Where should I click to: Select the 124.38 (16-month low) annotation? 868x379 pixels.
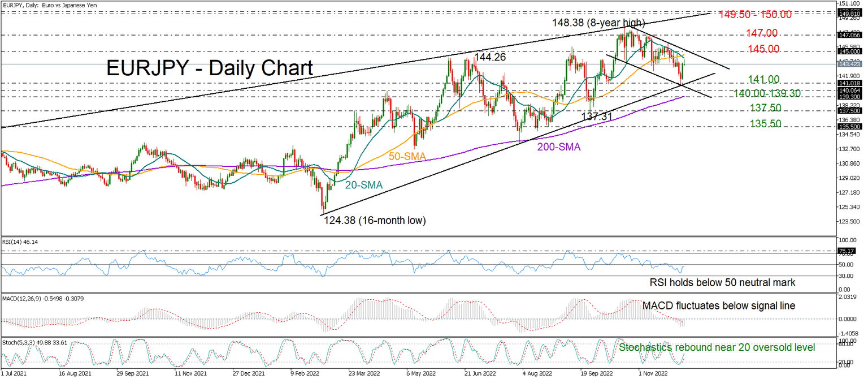374,220
